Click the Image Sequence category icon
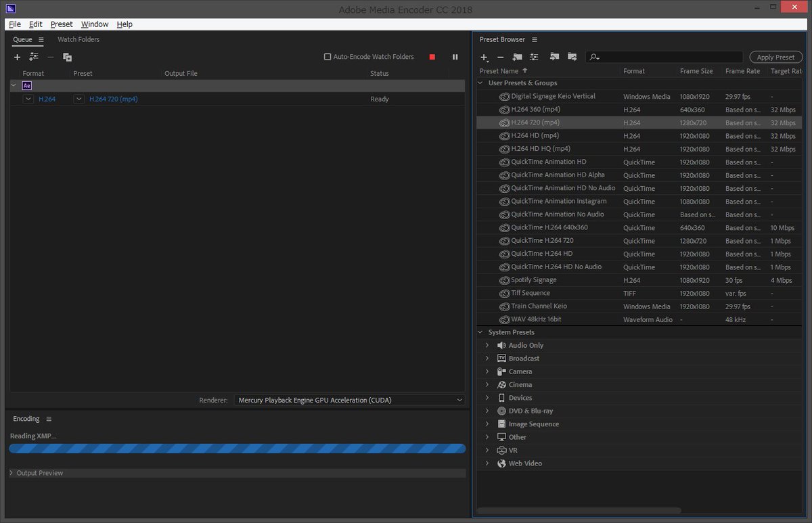This screenshot has height=523, width=812. [501, 424]
